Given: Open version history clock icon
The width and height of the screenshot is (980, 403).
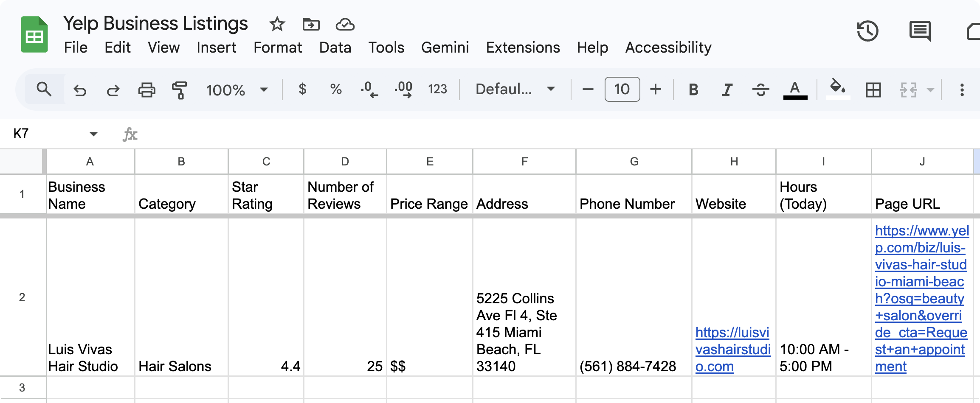Looking at the screenshot, I should click(x=867, y=31).
